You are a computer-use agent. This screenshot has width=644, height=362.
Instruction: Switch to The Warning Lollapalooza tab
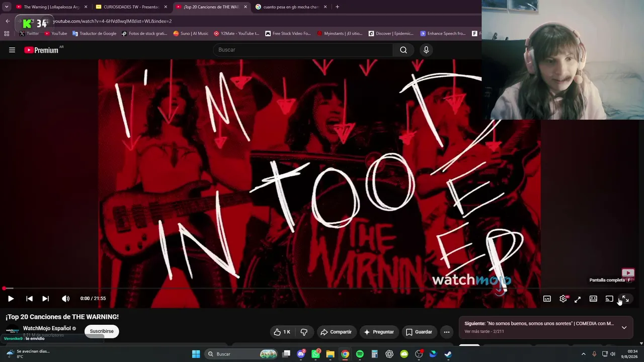point(51,7)
